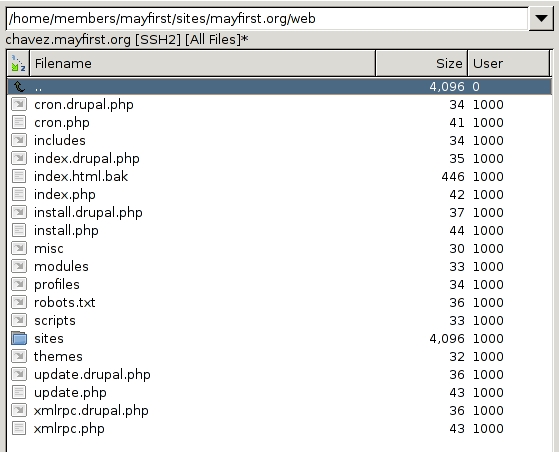Screen dimensions: 559x452
Task: Select the profiles entry
Action: [279, 284]
